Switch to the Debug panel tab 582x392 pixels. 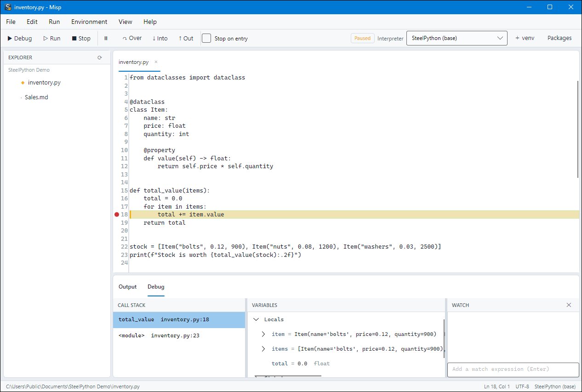tap(156, 287)
